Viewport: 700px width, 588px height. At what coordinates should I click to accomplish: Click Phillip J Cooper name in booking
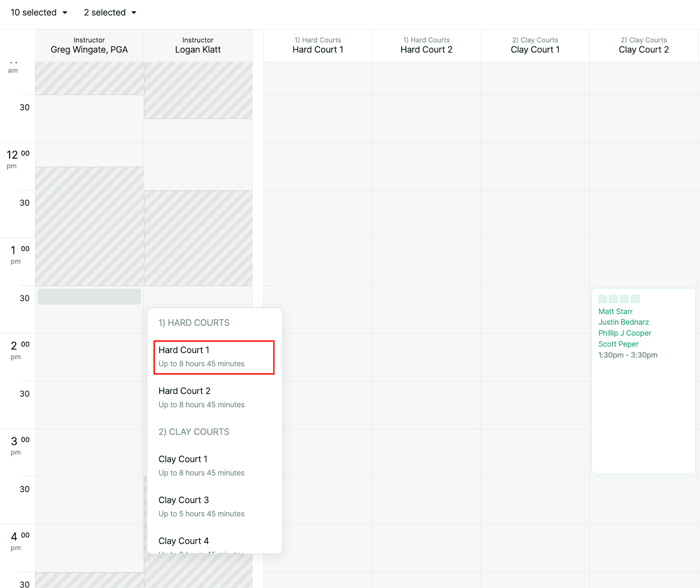click(x=624, y=333)
